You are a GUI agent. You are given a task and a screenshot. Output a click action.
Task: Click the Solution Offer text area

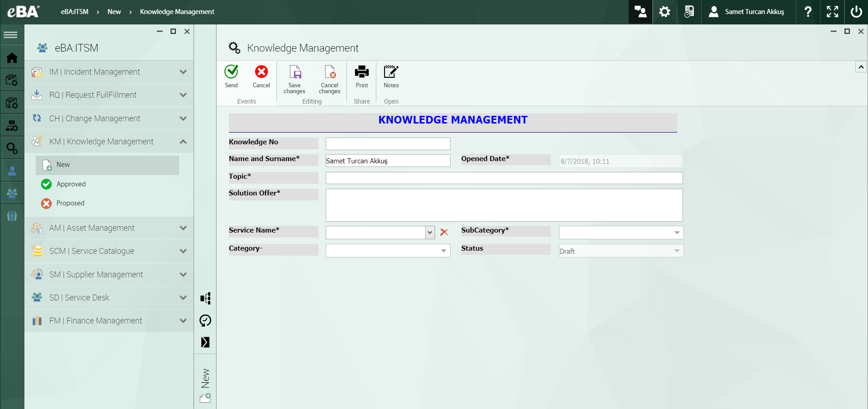click(x=504, y=205)
